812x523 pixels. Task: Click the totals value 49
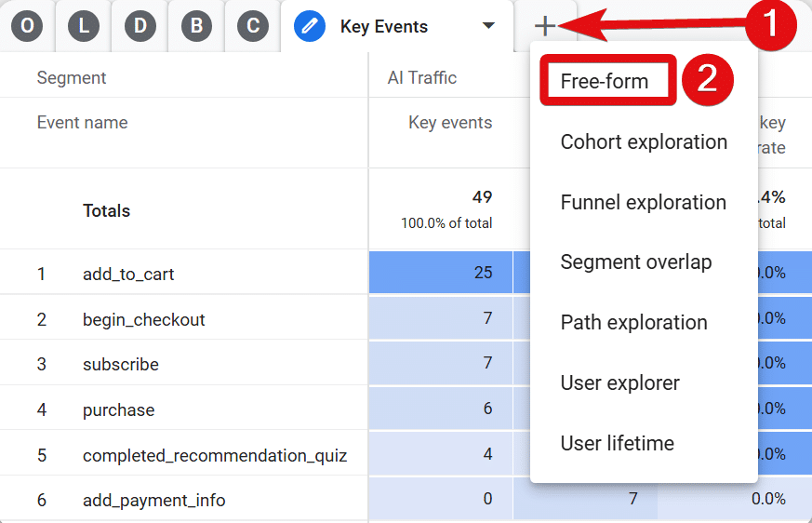click(482, 197)
